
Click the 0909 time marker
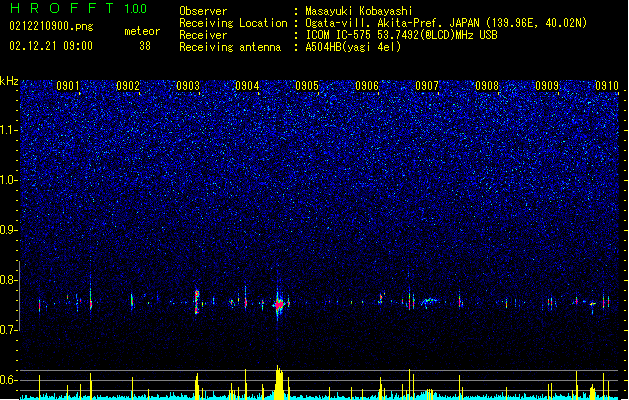click(547, 86)
